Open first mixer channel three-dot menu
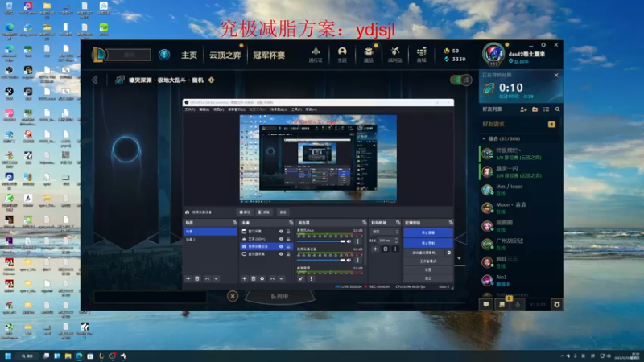The image size is (644, 362). click(x=357, y=241)
